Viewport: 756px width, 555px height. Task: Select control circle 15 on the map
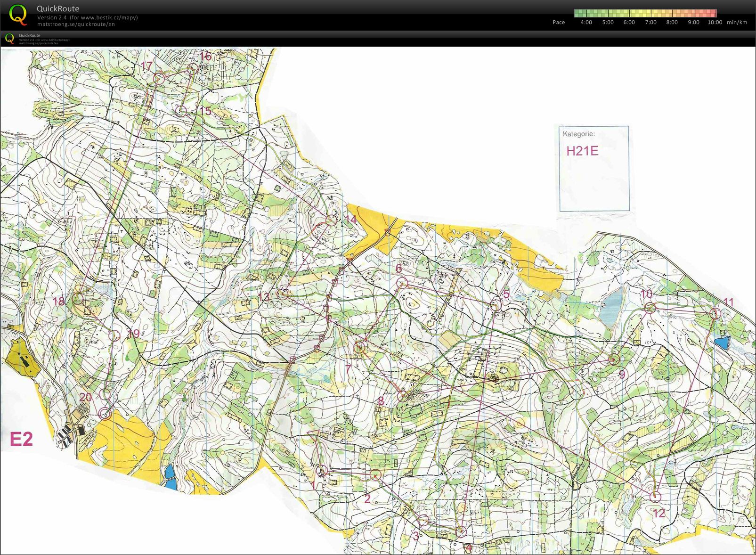click(x=181, y=111)
